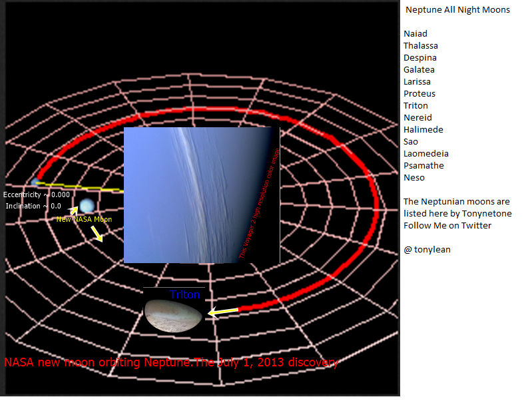Open the Voyager 2 Neptune color image
The height and width of the screenshot is (411, 532).
click(x=201, y=195)
